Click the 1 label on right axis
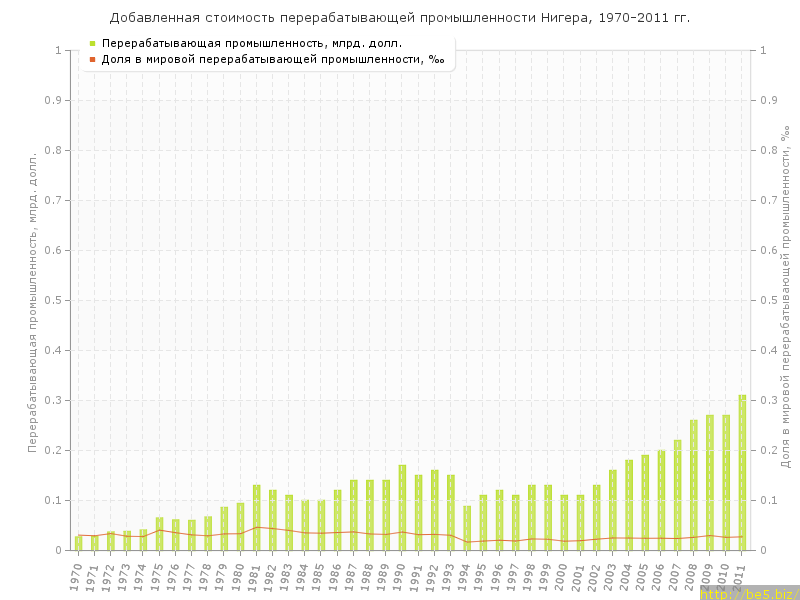 763,50
